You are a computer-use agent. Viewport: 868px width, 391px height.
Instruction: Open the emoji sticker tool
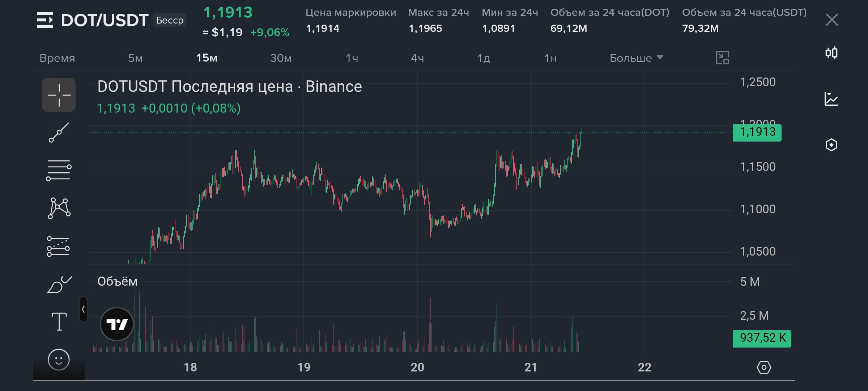[x=59, y=360]
